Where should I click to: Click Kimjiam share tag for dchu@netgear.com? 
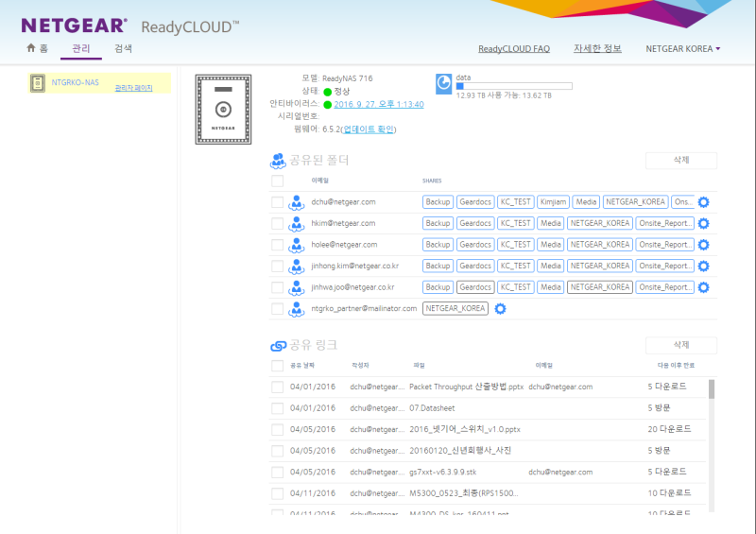pos(553,202)
